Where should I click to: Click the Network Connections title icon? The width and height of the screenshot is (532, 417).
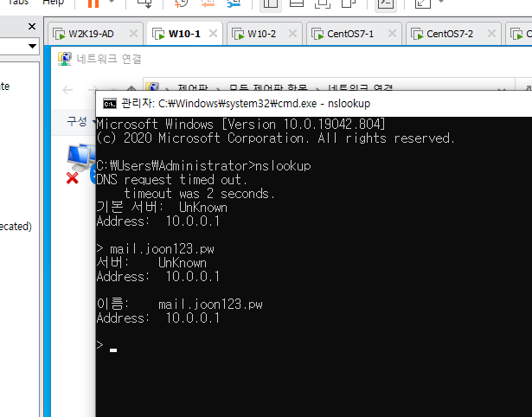[x=65, y=59]
